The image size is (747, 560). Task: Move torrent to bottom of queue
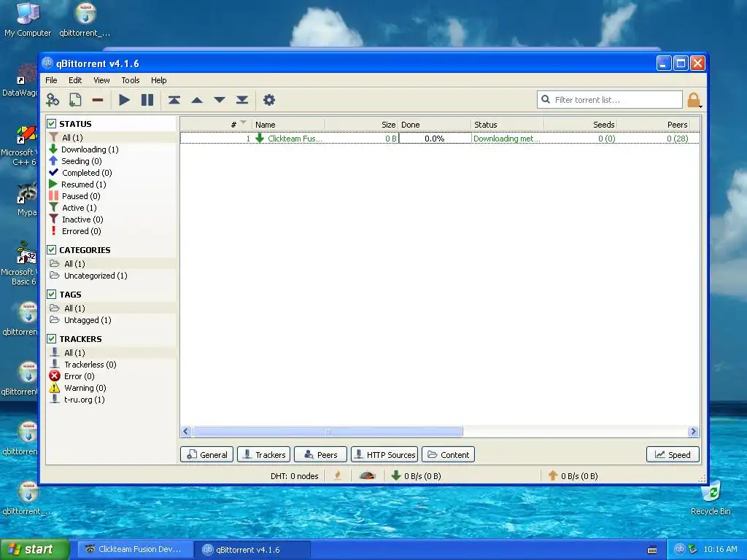(242, 100)
